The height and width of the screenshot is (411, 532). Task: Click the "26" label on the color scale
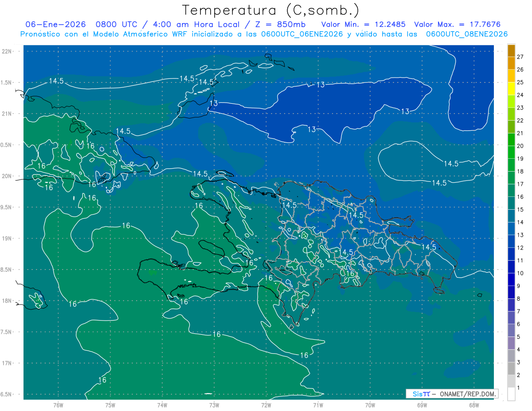[520, 70]
